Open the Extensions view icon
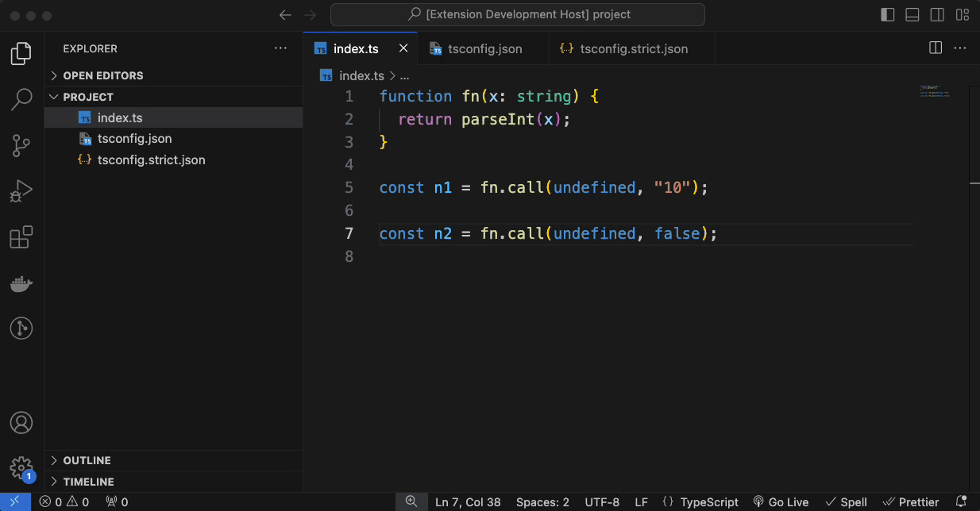Image resolution: width=980 pixels, height=511 pixels. coord(21,237)
